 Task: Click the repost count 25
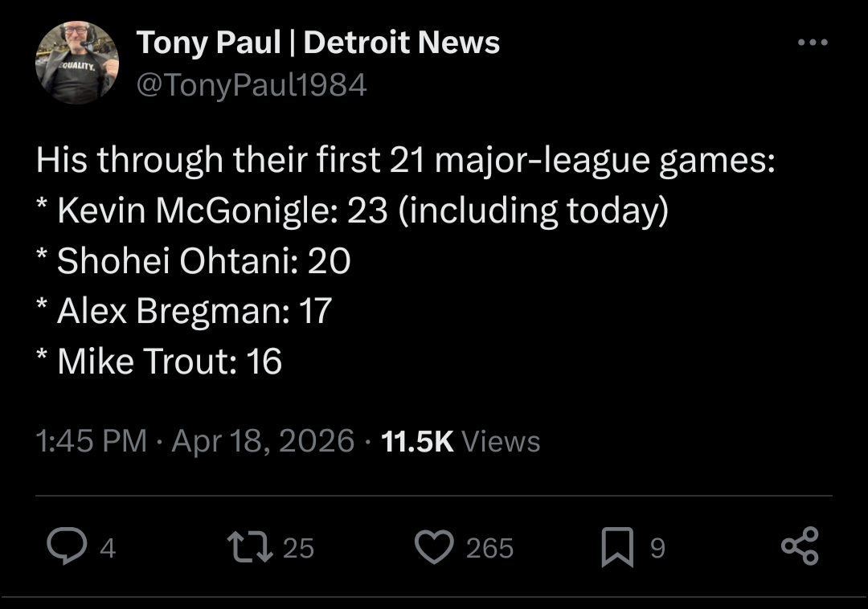click(x=298, y=548)
